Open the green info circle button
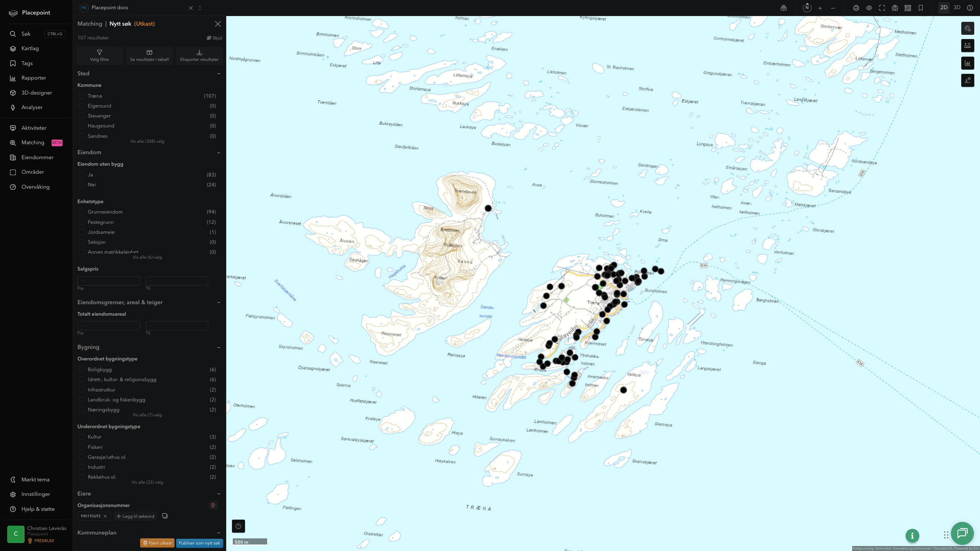Image resolution: width=980 pixels, height=551 pixels. pyautogui.click(x=912, y=536)
